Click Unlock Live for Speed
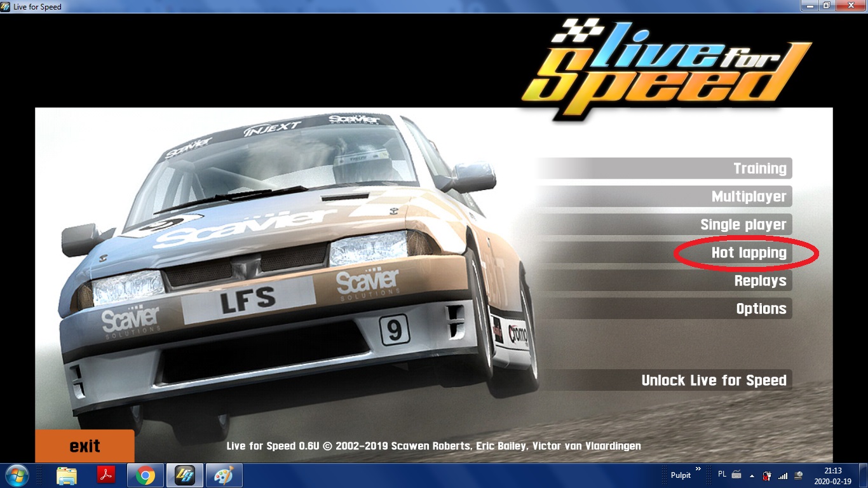 (664, 380)
